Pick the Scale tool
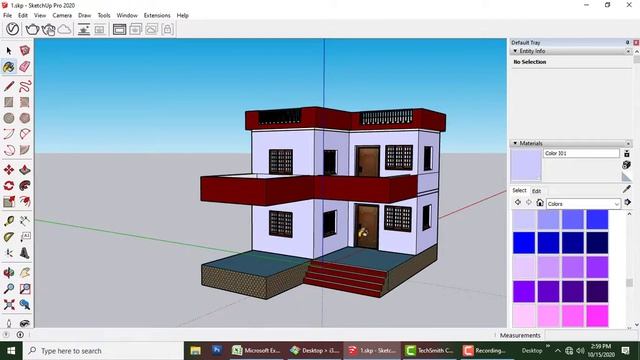Screen dimensions: 640x360 pyautogui.click(x=9, y=201)
